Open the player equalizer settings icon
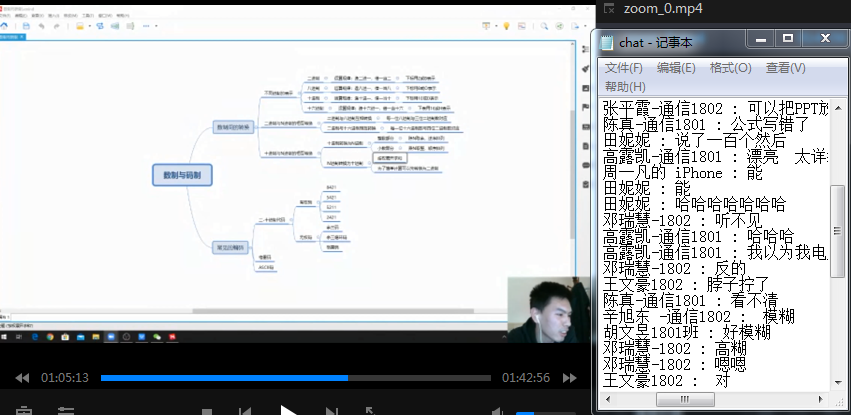The width and height of the screenshot is (851, 415). tap(66, 411)
